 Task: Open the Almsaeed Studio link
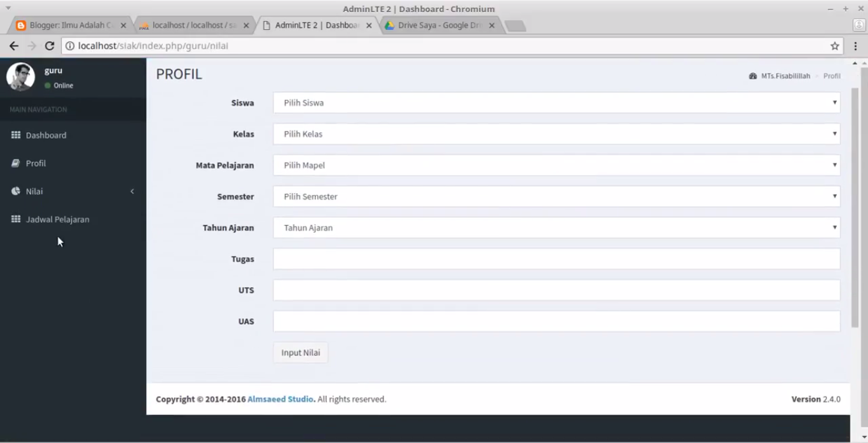(280, 399)
